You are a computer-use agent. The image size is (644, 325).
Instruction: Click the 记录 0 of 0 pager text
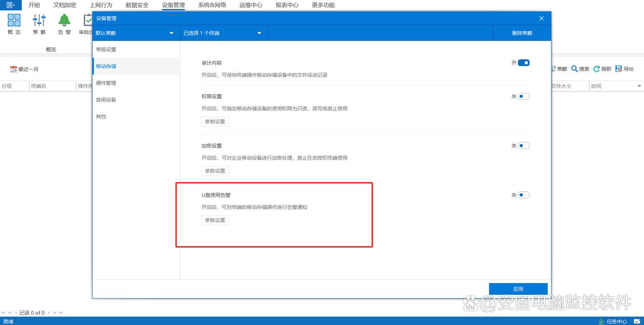(x=32, y=313)
